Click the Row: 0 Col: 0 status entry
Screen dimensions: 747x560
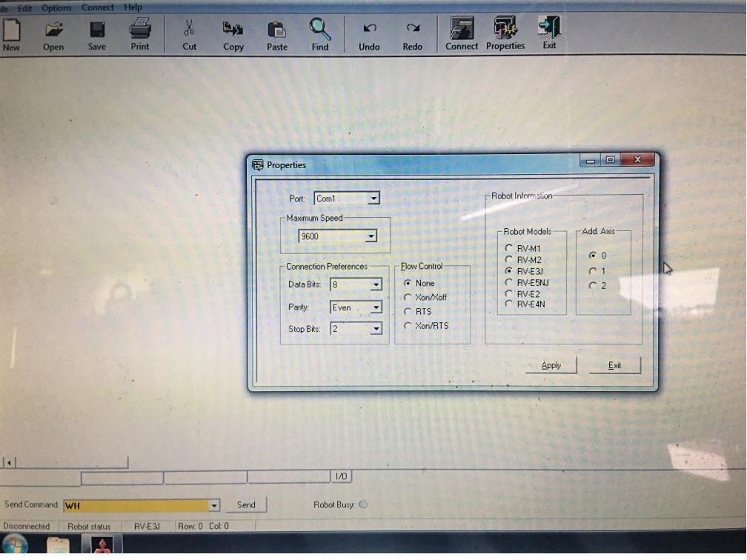(203, 526)
